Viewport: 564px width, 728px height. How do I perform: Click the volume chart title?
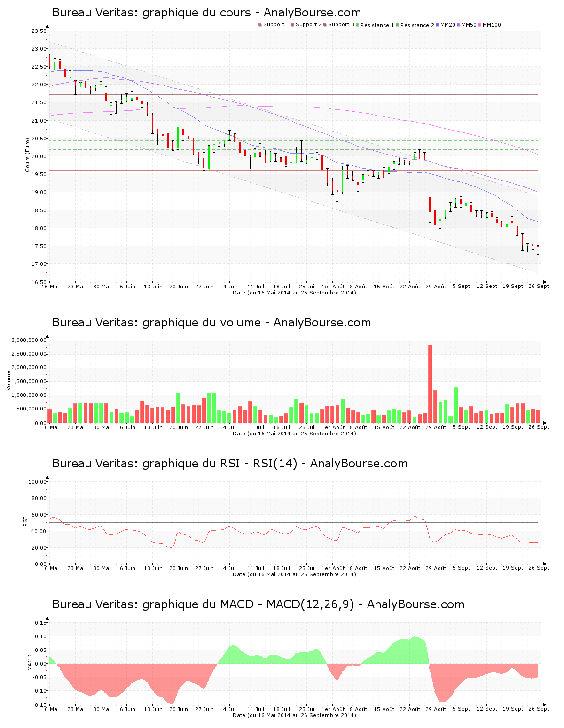tap(211, 323)
